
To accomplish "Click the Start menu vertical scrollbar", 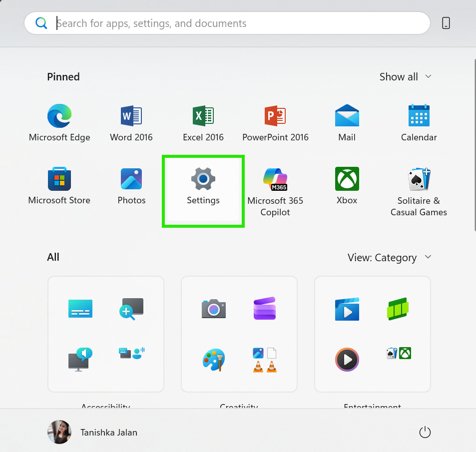I will 475,145.
